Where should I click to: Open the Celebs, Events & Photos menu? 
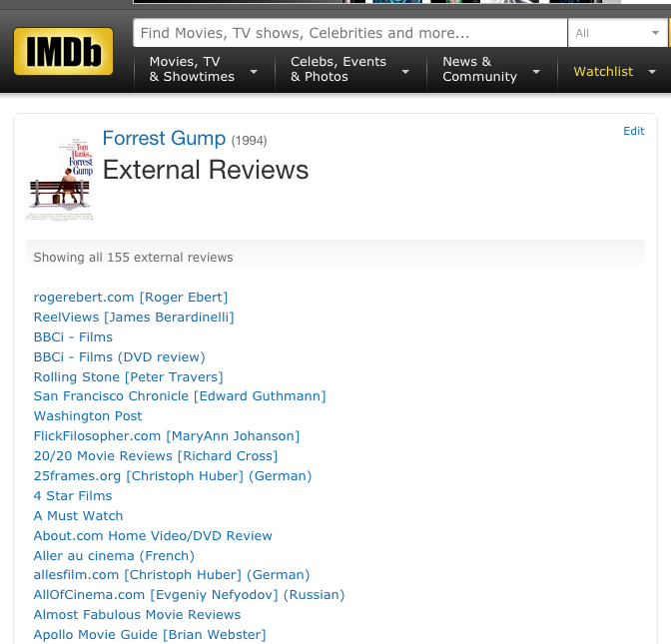tap(350, 69)
